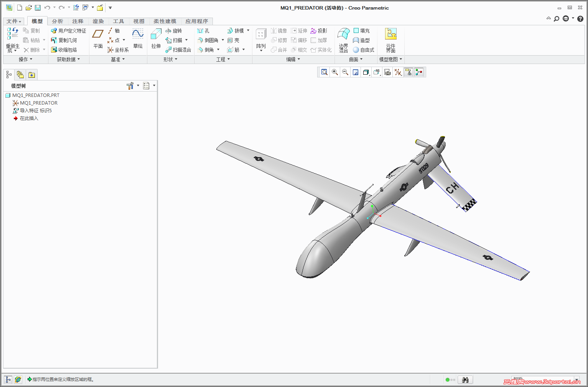This screenshot has width=588, height=387.
Task: Choose the 孔 hole tool
Action: (203, 31)
